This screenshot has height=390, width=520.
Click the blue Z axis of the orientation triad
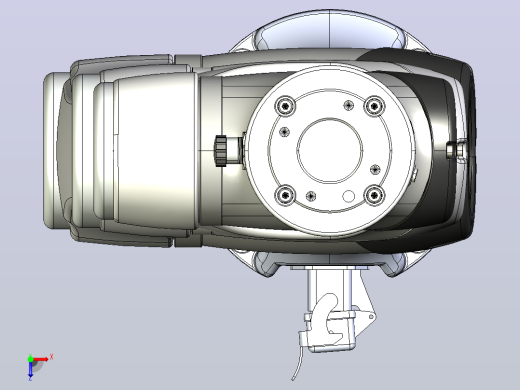[30, 370]
